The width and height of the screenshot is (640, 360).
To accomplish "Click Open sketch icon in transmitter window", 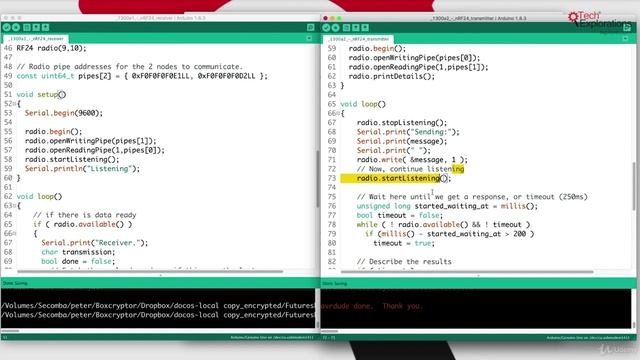I will (x=356, y=28).
